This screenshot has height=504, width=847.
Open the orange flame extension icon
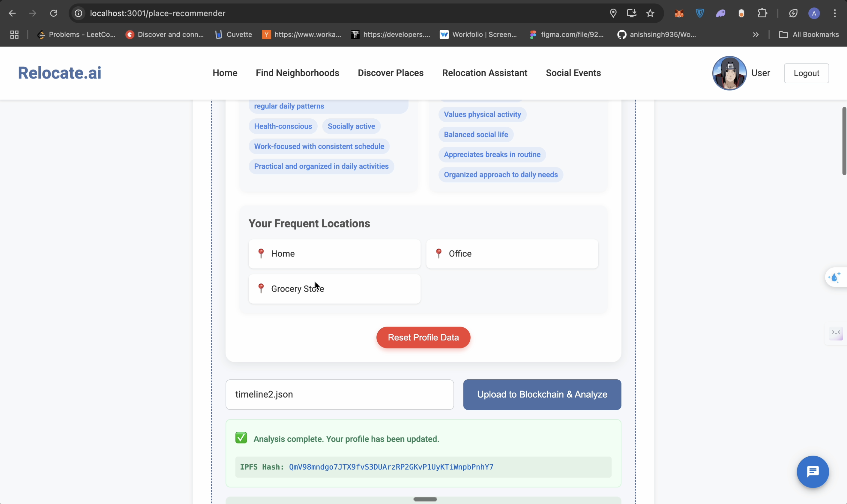(742, 13)
